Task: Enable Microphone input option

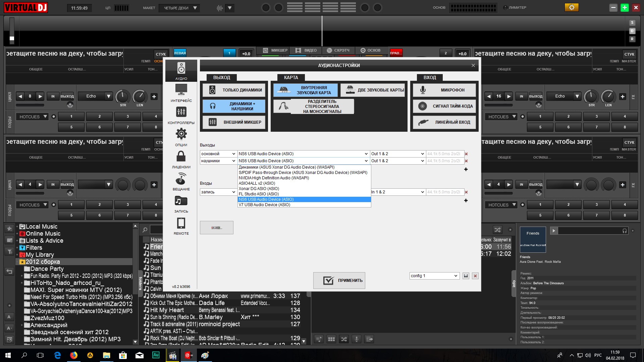Action: tap(444, 90)
